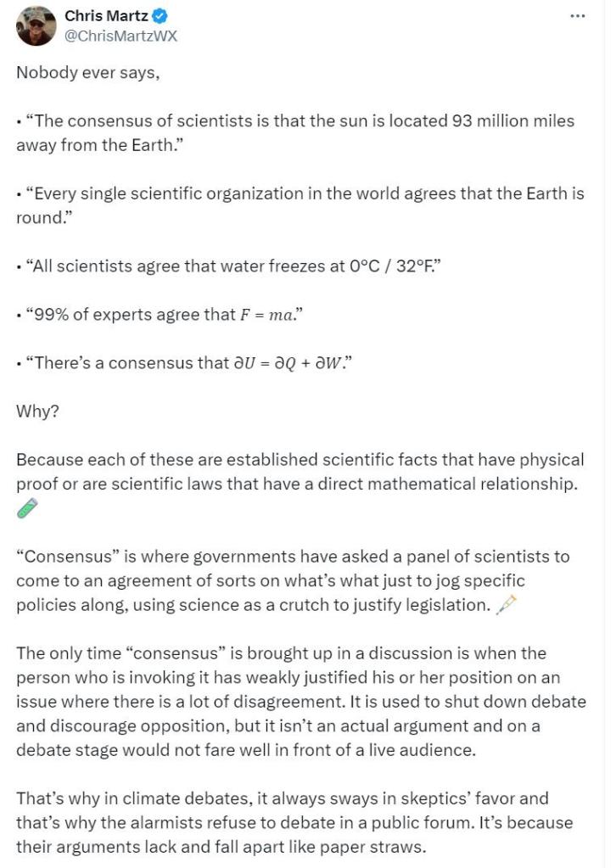Open Chris Martz's profile picture
Viewport: 616px width, 868px height.
pos(36,25)
